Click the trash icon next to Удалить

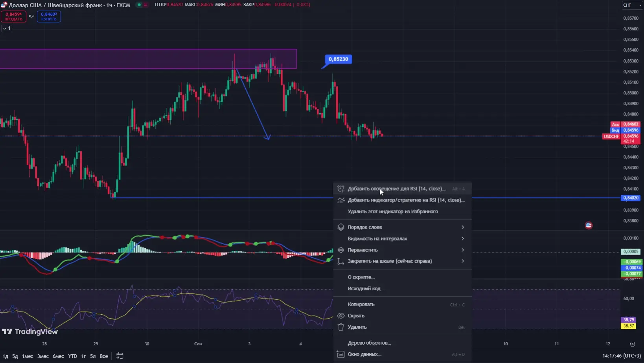341,327
